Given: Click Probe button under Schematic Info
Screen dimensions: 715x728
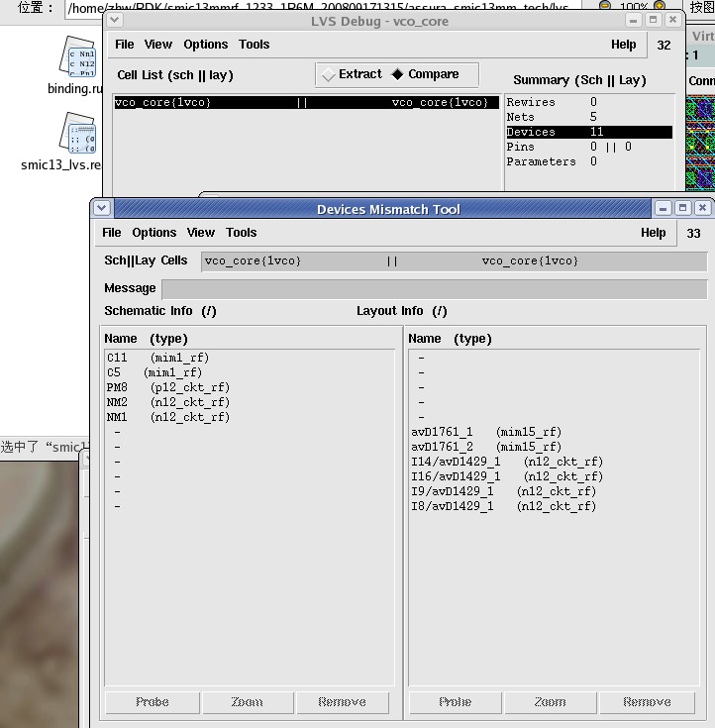Looking at the screenshot, I should tap(153, 702).
